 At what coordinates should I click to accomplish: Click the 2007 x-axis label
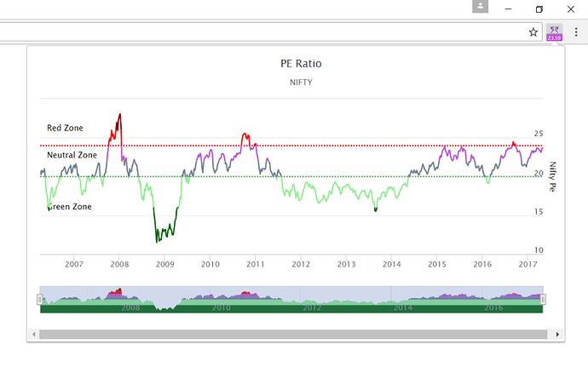[x=74, y=264]
